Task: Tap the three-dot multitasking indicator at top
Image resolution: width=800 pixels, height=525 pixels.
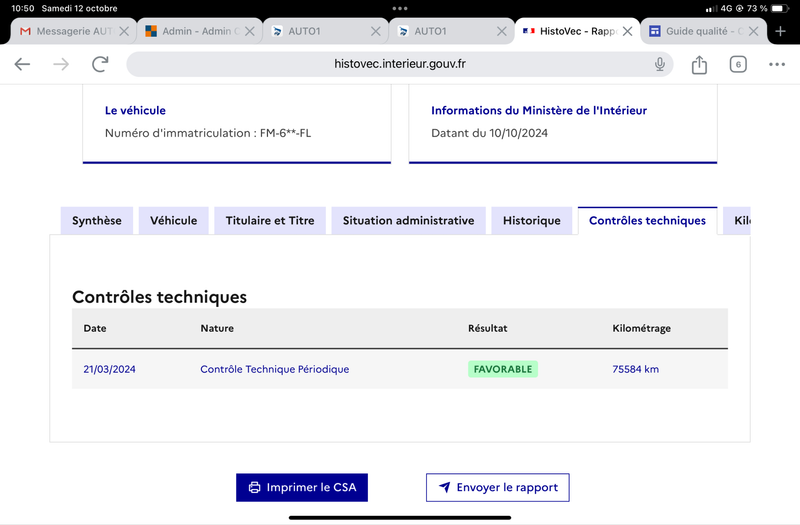Action: 400,9
